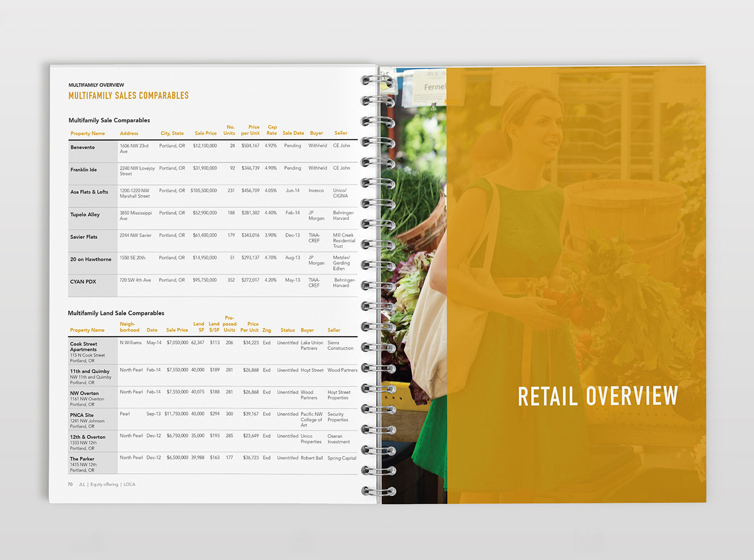Select the 'PNCA Site' property name
The image size is (754, 560).
coord(82,415)
